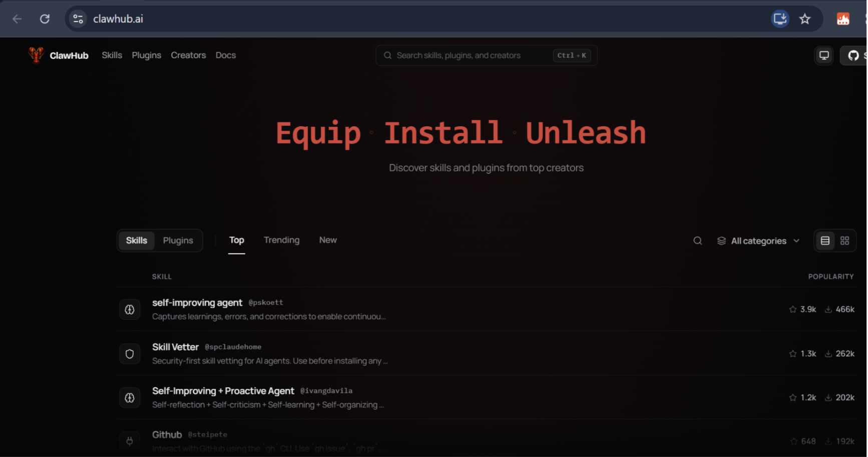Open @steipete creator handle
Viewport: 868px width, 457px height.
pyautogui.click(x=207, y=435)
